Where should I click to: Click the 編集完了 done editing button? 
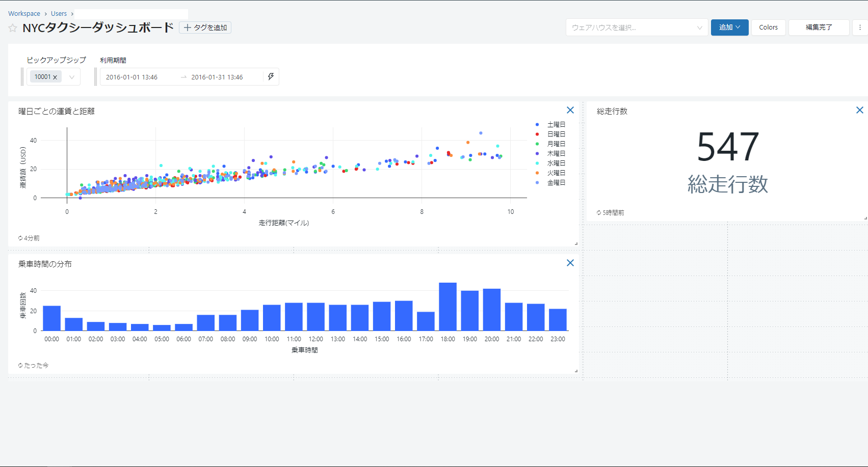point(819,28)
